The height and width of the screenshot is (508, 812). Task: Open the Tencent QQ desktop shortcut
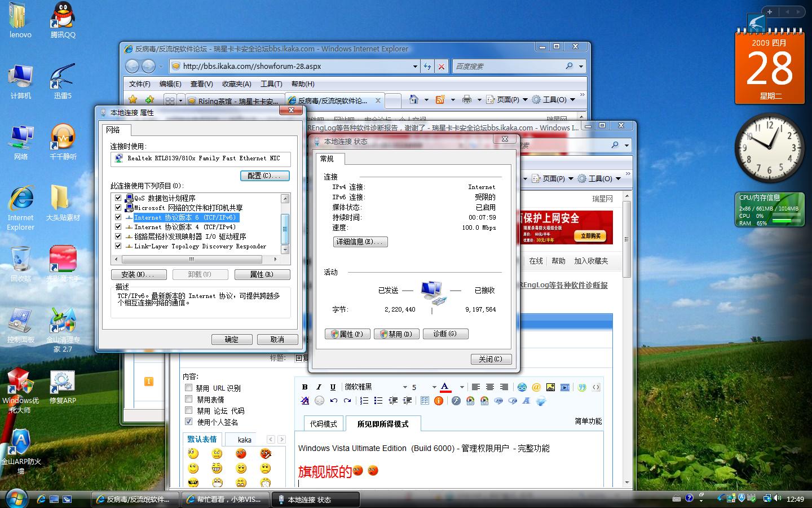pyautogui.click(x=63, y=20)
